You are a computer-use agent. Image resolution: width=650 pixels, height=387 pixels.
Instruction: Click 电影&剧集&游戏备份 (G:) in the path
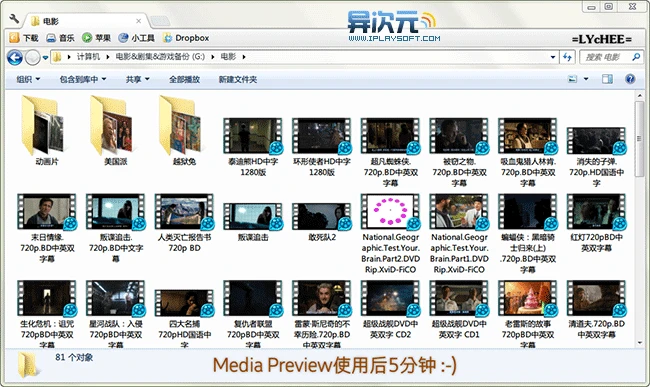point(160,57)
